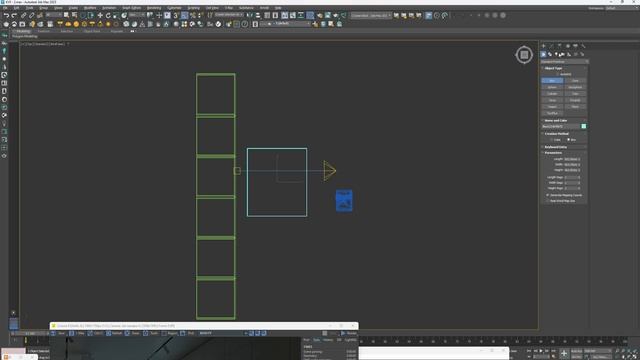Activate the Select and Scale tool
640x360 pixels.
(x=116, y=16)
